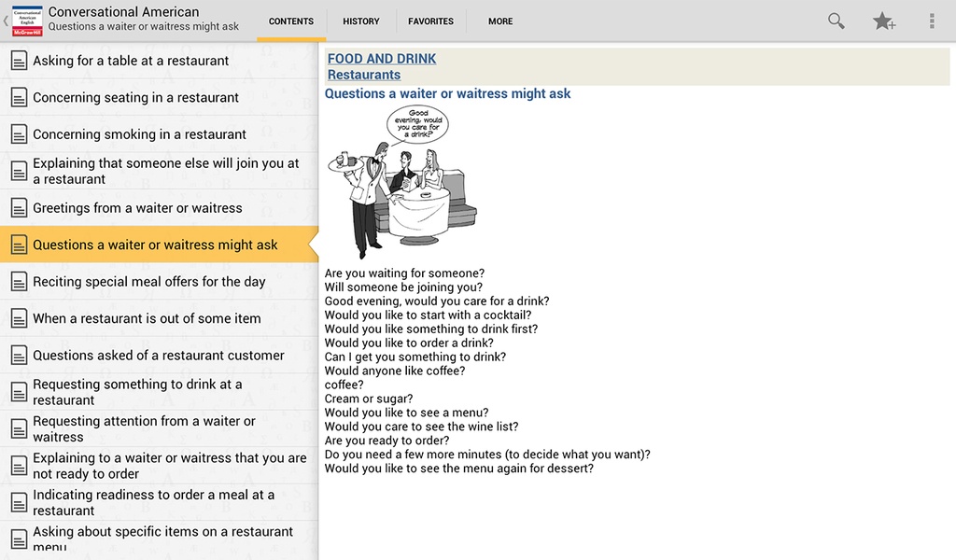956x560 pixels.
Task: Tap 'Would you like to see the menu again for dessert?'
Action: click(x=458, y=469)
